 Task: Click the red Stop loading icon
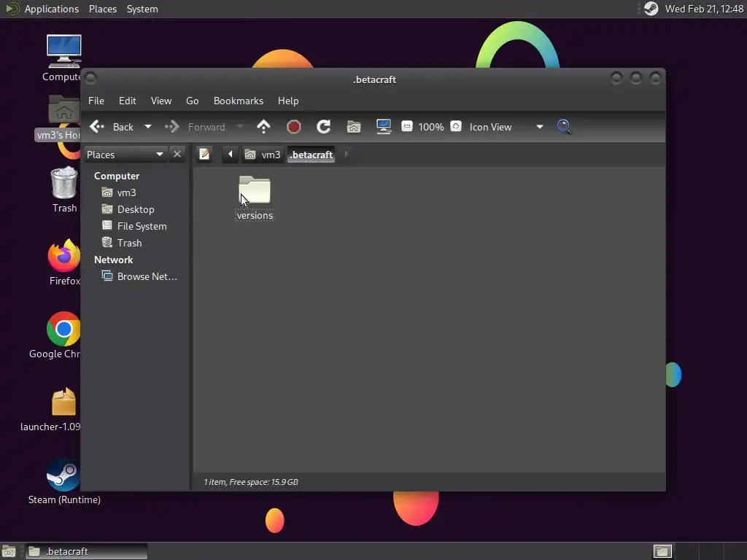point(294,127)
